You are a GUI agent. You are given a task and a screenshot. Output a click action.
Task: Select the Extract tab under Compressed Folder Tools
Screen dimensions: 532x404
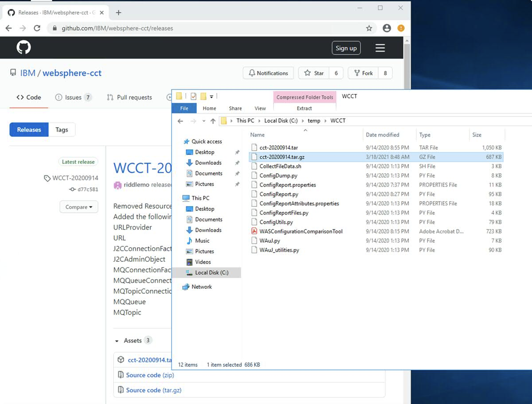coord(305,108)
